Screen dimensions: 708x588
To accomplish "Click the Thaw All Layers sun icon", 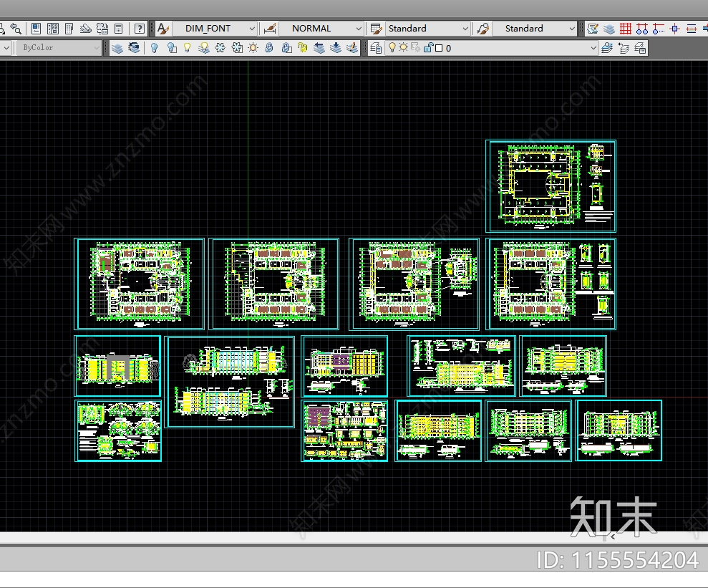I will (x=253, y=48).
